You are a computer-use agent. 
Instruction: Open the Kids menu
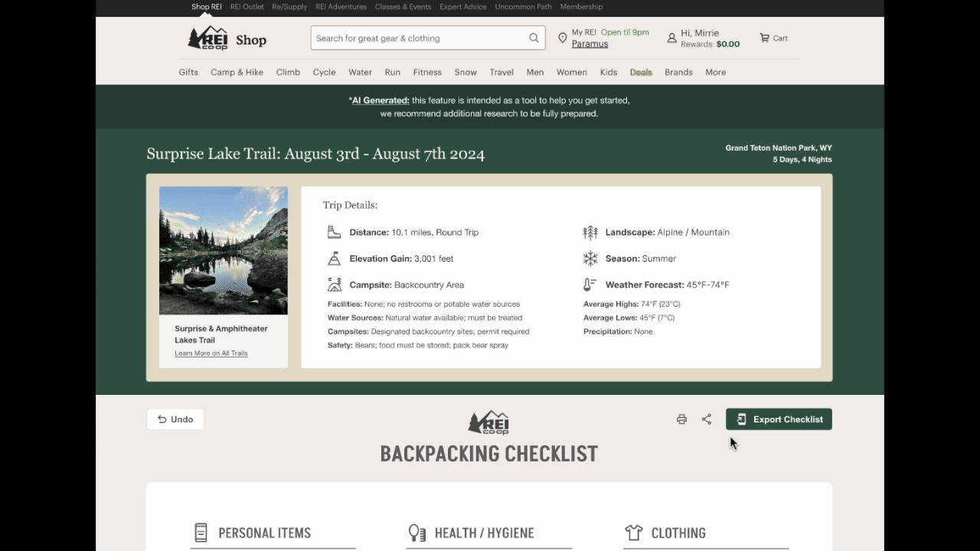pyautogui.click(x=609, y=72)
